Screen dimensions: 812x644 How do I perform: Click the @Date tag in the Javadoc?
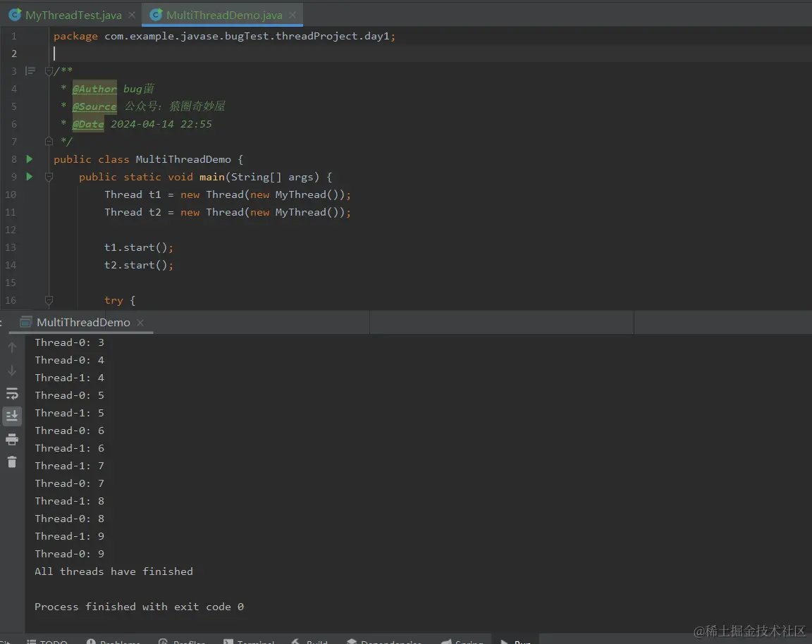[88, 124]
